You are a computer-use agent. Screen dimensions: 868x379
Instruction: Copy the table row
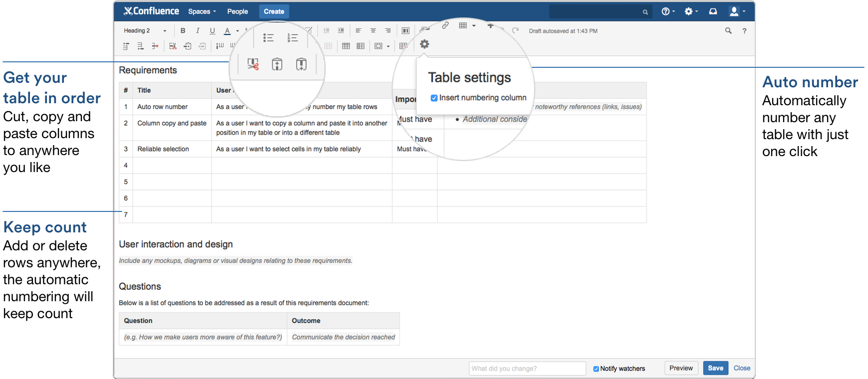188,46
